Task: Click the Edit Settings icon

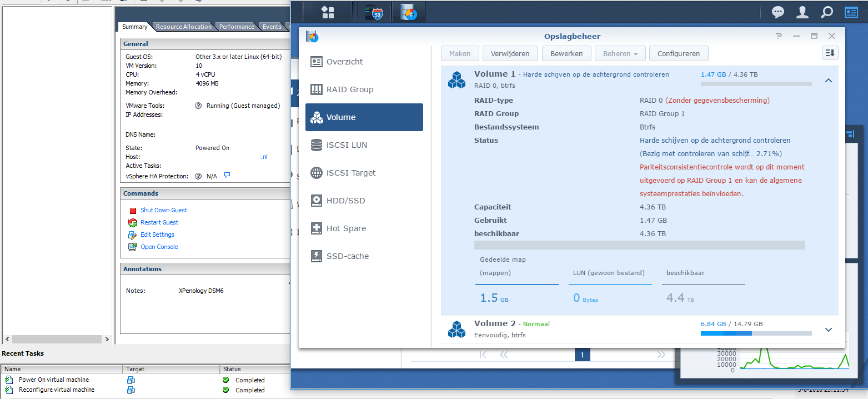Action: coord(132,235)
